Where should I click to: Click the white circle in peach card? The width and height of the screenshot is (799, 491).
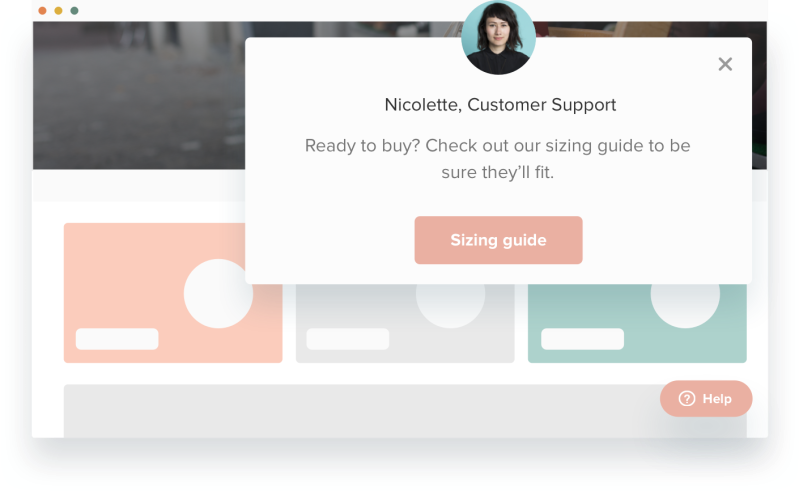pos(218,294)
